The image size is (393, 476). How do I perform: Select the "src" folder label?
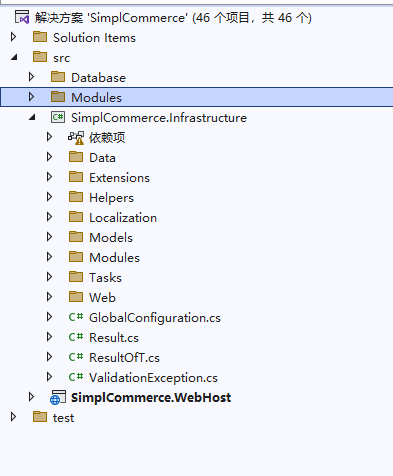[62, 58]
